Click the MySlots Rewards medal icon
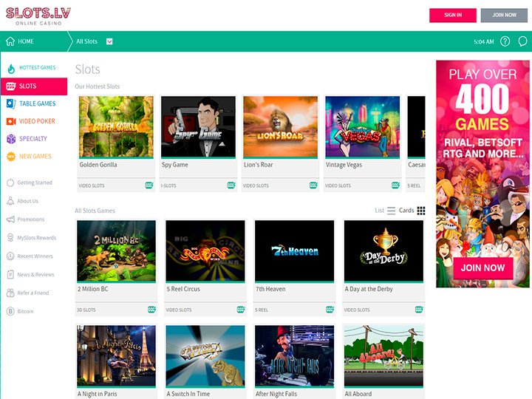 click(10, 237)
